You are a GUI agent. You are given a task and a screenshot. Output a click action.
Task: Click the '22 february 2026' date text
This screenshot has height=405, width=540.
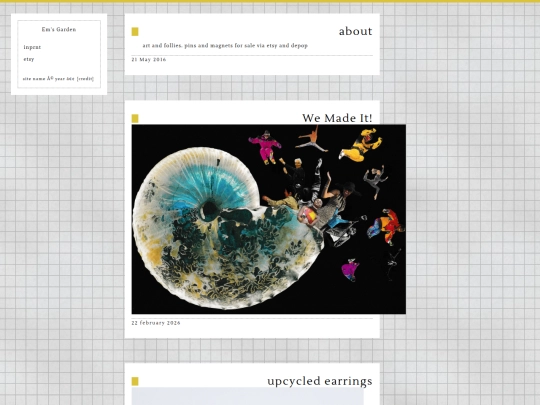(156, 323)
